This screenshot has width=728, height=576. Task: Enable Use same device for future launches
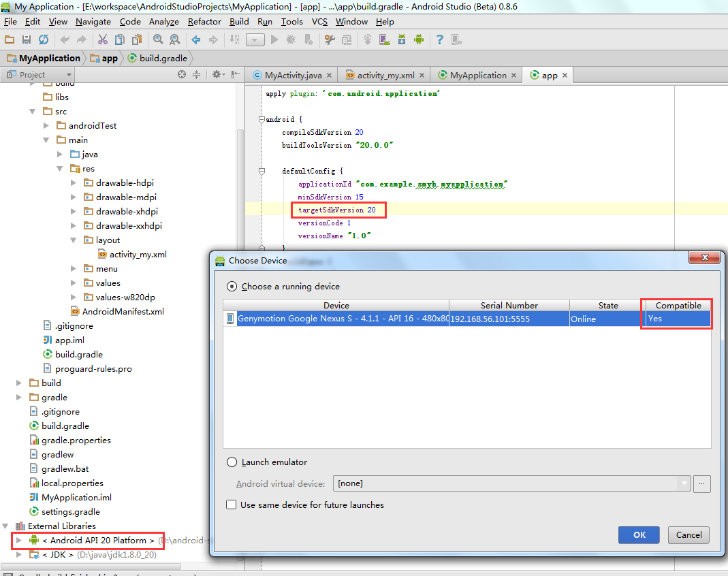click(231, 505)
